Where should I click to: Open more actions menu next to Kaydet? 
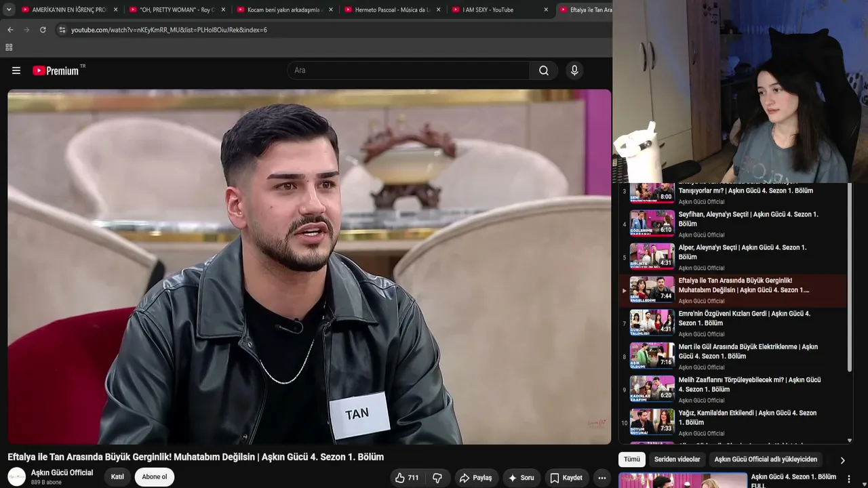(x=601, y=478)
